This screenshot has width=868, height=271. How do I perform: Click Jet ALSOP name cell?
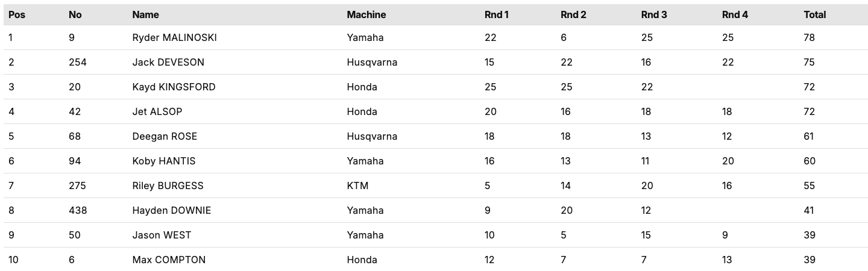point(157,111)
